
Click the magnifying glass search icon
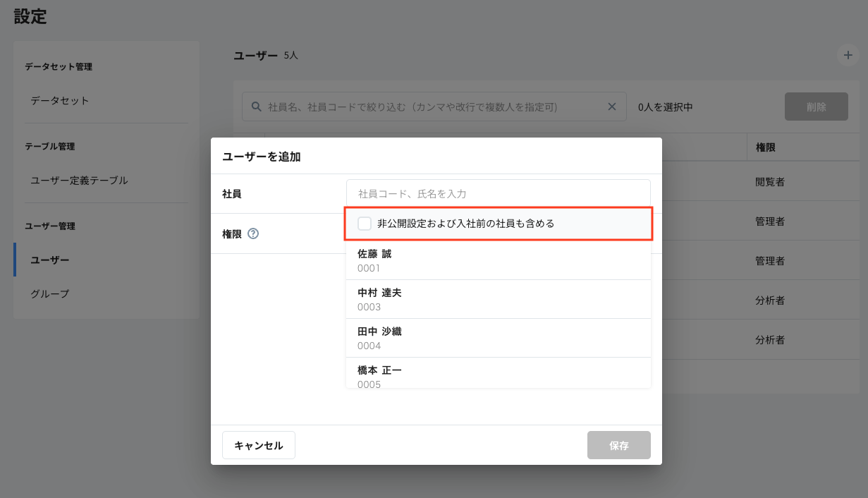tap(255, 107)
